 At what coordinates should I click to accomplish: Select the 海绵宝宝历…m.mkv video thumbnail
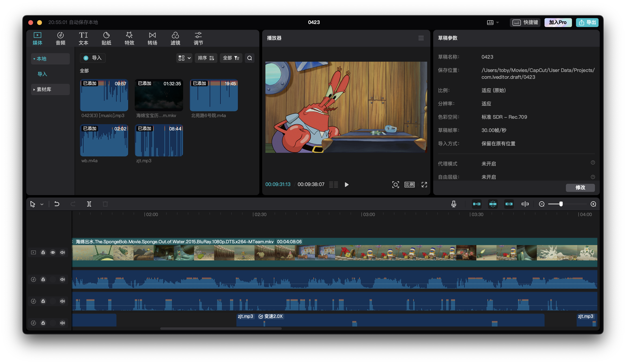pos(159,95)
